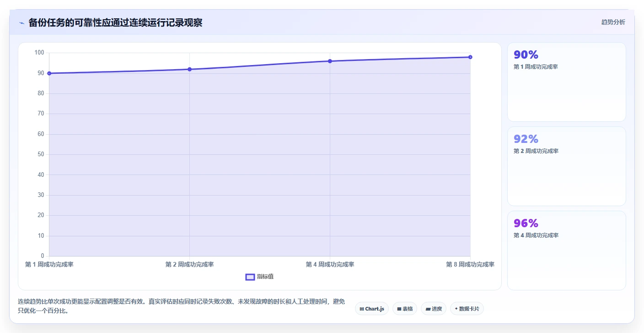The width and height of the screenshot is (644, 333).
Task: Click the description paragraph starting 连续趋势比单次成功
Action: pos(181,306)
